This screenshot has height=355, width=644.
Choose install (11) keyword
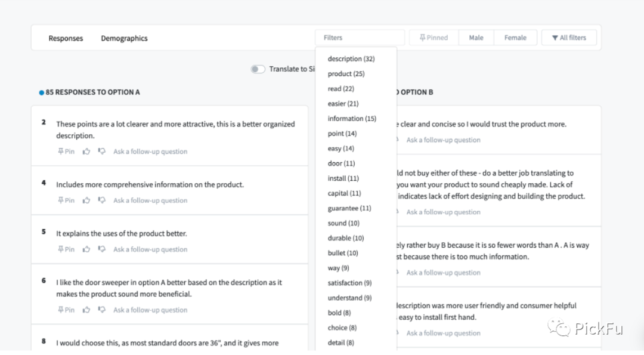[x=343, y=178]
